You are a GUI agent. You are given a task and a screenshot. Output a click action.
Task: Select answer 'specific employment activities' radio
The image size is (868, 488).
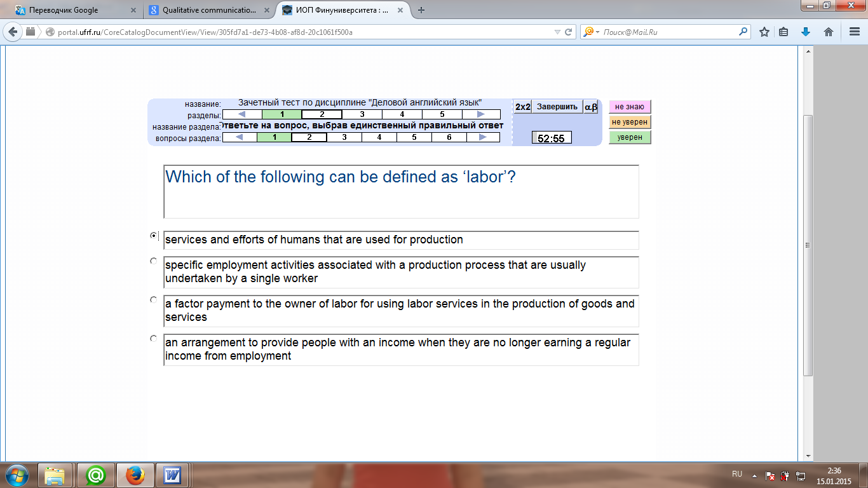(154, 261)
